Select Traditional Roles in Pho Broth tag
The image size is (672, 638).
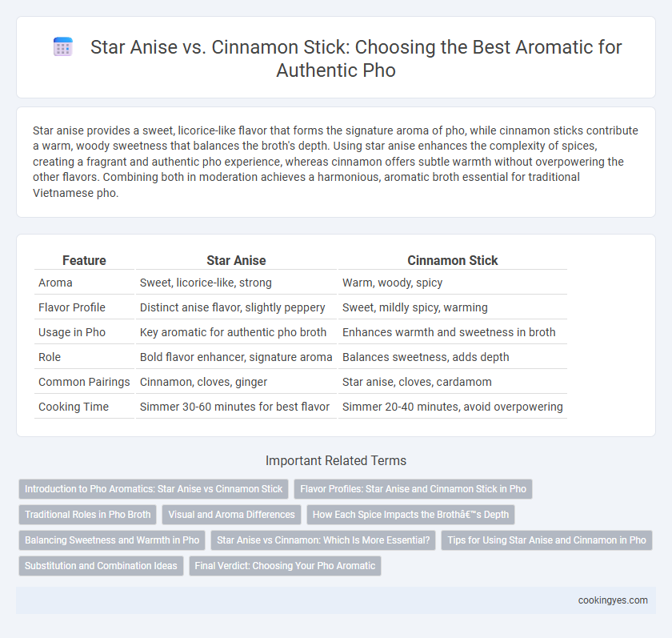coord(87,515)
